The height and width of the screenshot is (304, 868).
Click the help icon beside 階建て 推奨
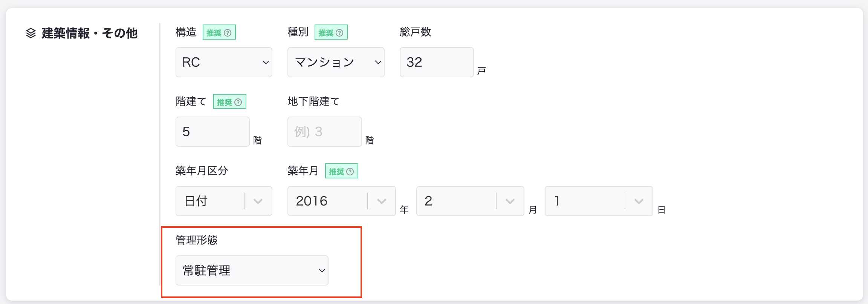238,102
